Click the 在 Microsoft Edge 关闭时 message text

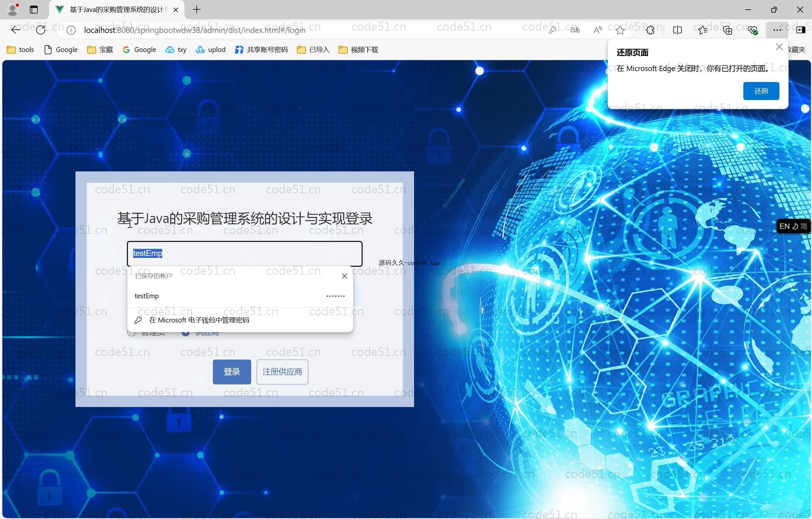[x=693, y=68]
